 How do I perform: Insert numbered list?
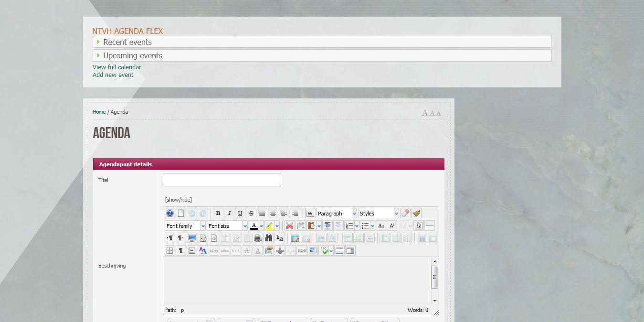349,226
